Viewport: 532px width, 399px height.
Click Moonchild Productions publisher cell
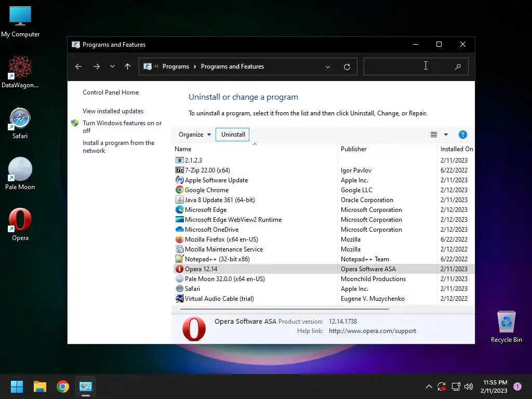(373, 278)
